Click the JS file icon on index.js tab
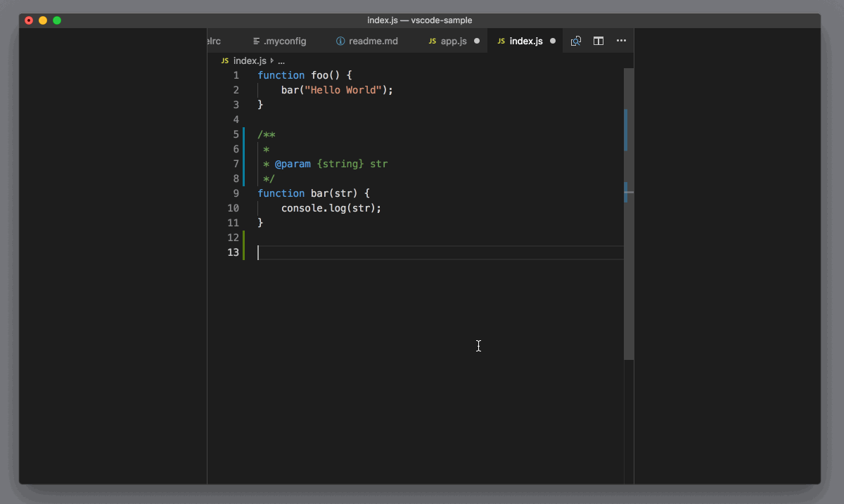The image size is (844, 504). pos(501,41)
